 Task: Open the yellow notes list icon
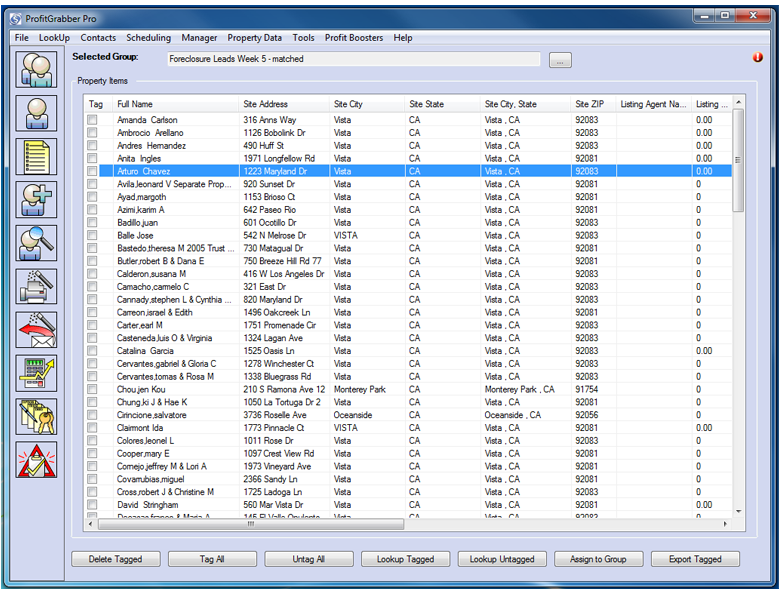[36, 157]
